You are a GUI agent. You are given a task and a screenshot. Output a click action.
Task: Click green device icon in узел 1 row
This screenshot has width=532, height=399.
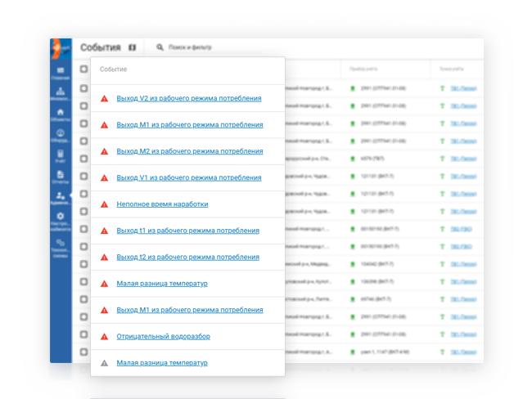coord(353,352)
